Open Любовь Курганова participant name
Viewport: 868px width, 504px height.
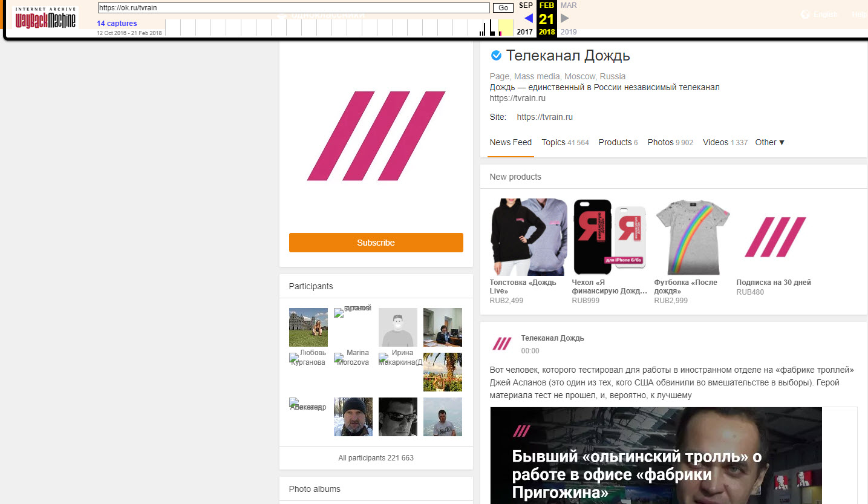point(308,358)
